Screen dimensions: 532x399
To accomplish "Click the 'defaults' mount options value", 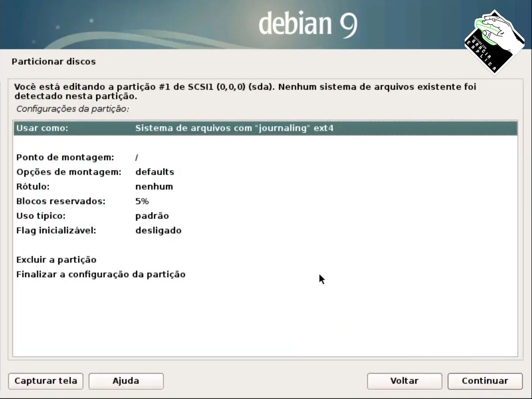I will point(155,172).
